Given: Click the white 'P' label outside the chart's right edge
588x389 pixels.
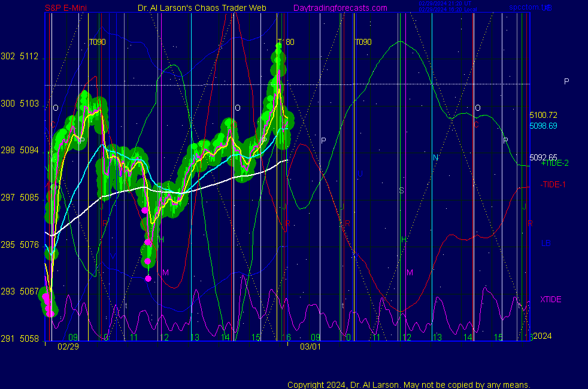Looking at the screenshot, I should pos(566,82).
